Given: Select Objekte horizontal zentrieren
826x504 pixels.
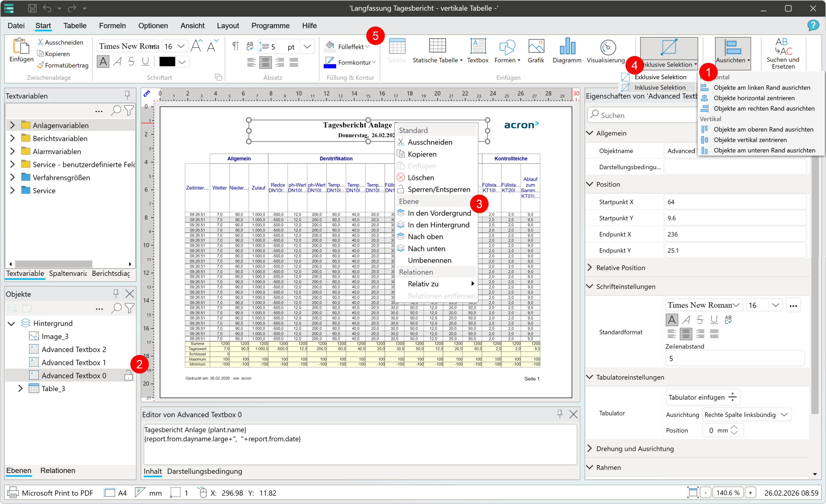Looking at the screenshot, I should click(754, 98).
